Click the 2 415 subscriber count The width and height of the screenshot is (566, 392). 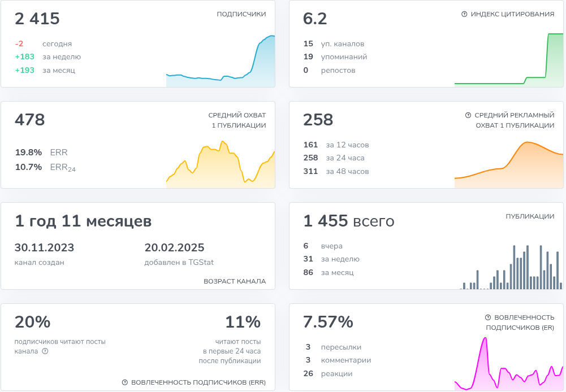click(37, 19)
